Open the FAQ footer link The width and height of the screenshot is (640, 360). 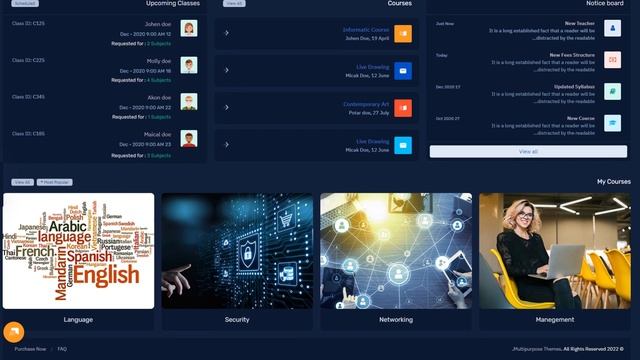click(x=62, y=349)
